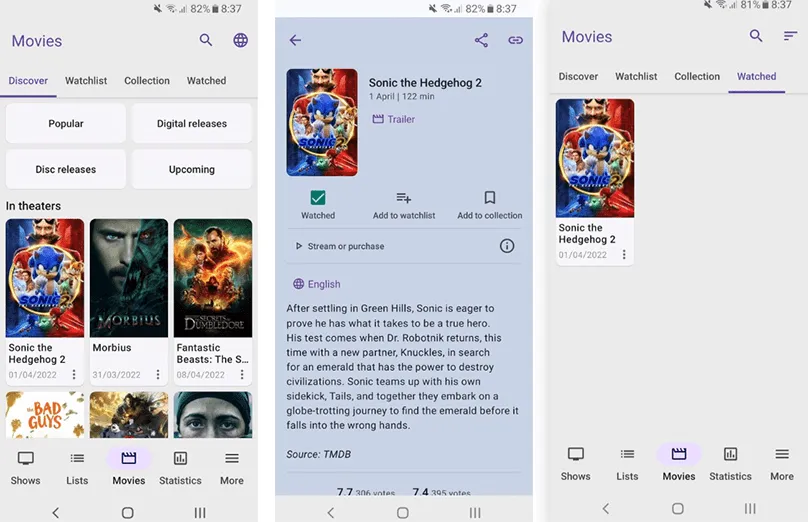Go back from Sonic the Hedgehog 2 details

click(x=295, y=40)
